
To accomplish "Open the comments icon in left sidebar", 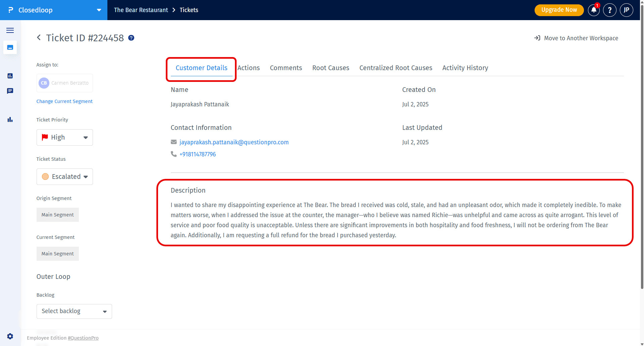I will 10,91.
